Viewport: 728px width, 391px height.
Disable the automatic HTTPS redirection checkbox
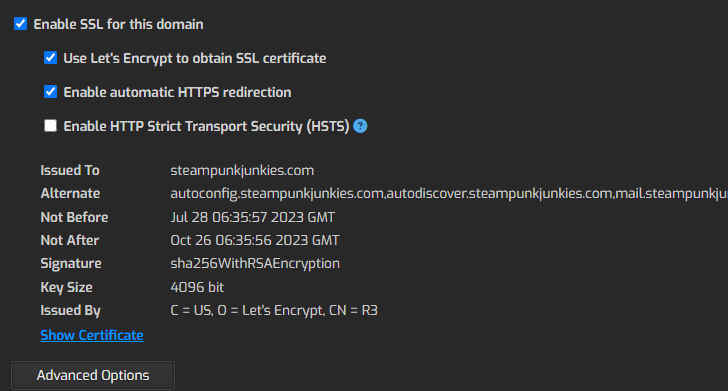point(50,91)
